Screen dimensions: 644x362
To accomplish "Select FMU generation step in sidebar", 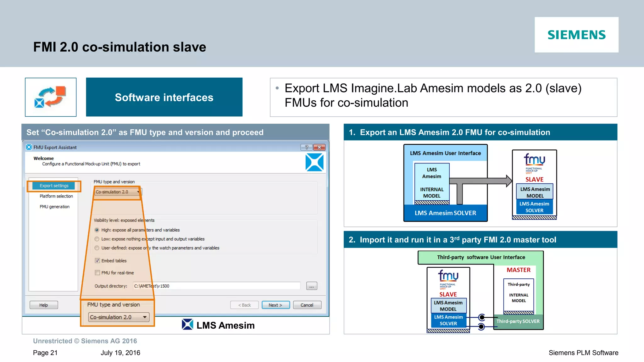I will pos(54,207).
